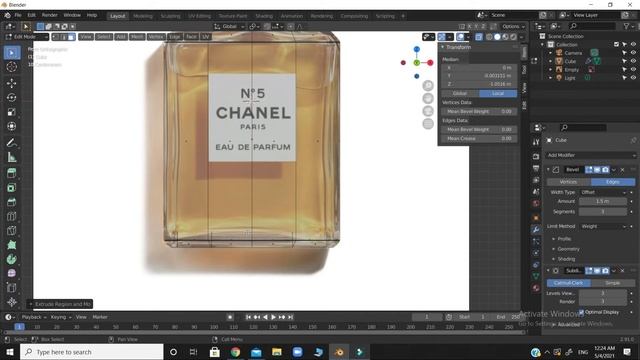Select the Transform tool
The height and width of the screenshot is (360, 640).
[12, 126]
